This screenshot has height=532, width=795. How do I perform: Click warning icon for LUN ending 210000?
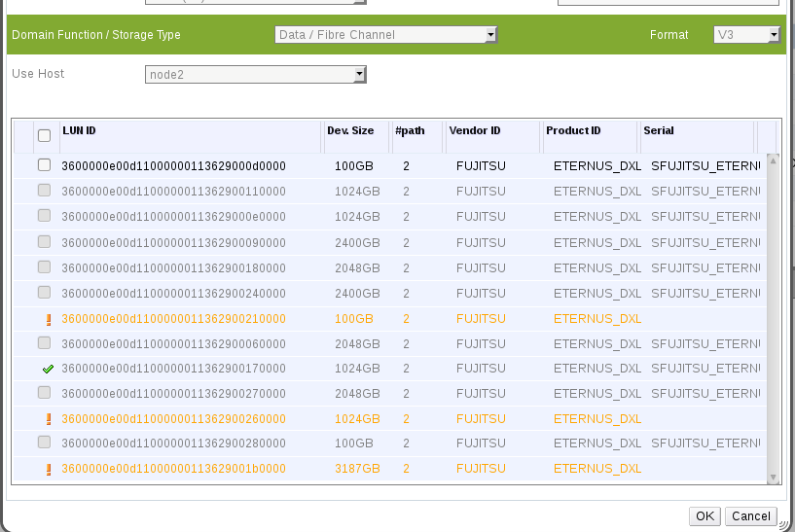(x=49, y=319)
